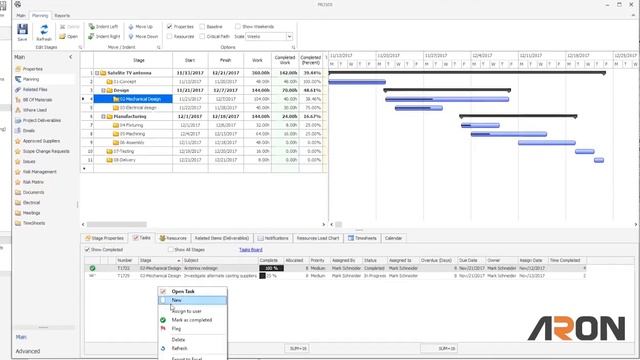Viewport: 640px width, 360px height.
Task: Open Approved Suppliers in the sidebar
Action: coord(41,141)
